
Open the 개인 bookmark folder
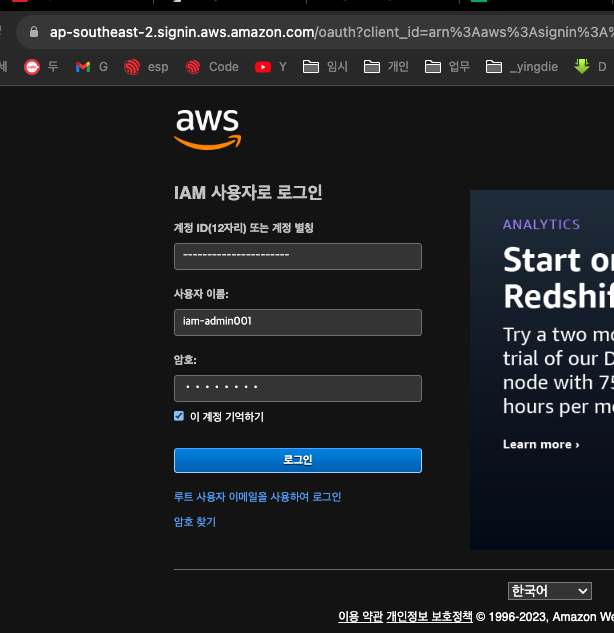(x=386, y=67)
